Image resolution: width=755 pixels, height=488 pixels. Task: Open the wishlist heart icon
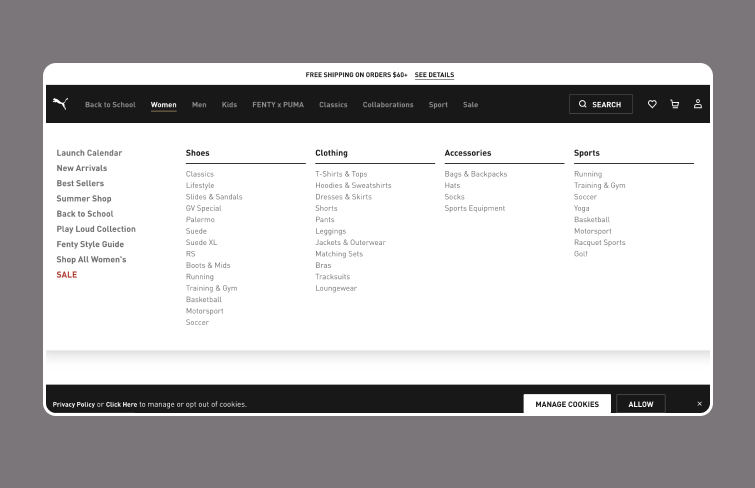click(x=652, y=104)
